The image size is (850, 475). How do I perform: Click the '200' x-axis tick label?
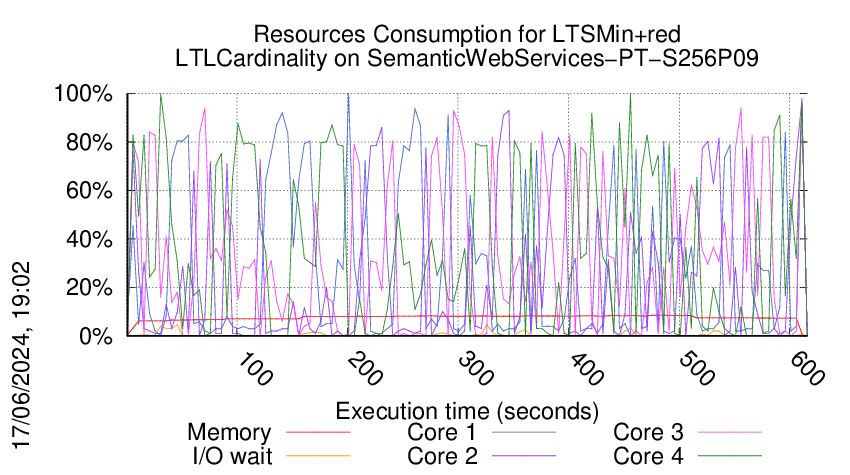pyautogui.click(x=366, y=369)
